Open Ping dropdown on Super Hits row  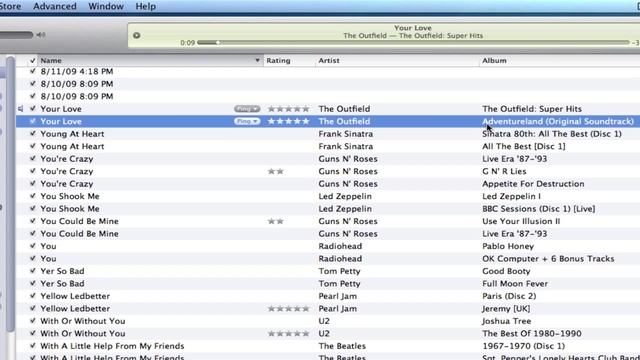247,109
